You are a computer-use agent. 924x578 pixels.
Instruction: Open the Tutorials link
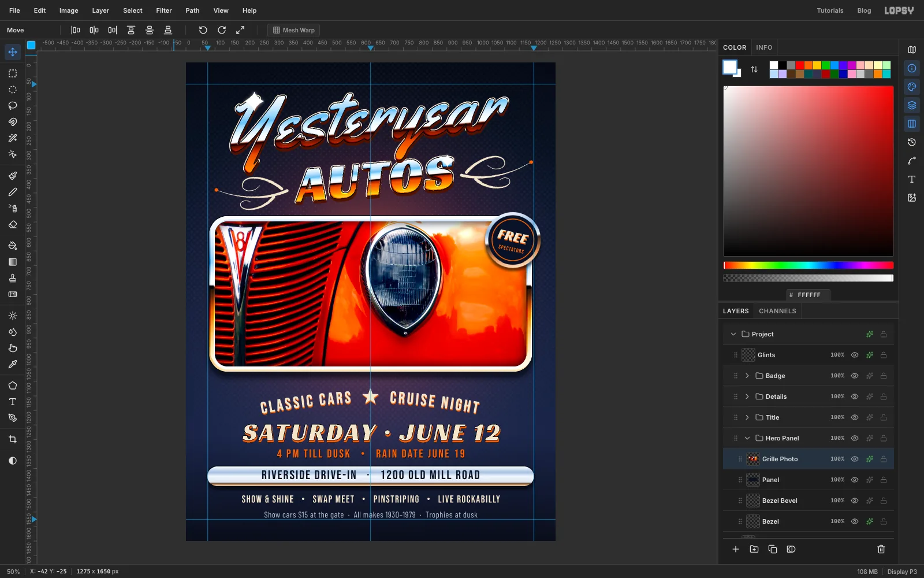click(830, 10)
